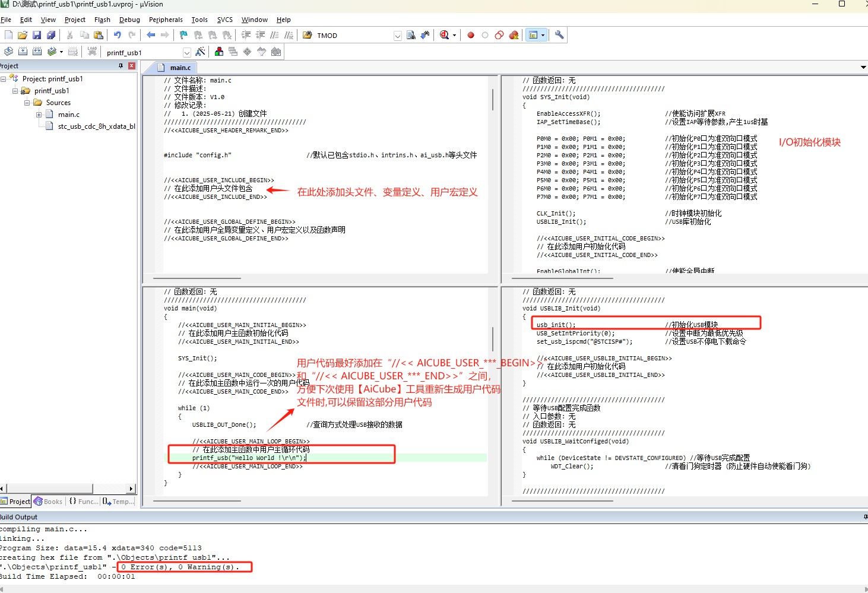Redo the last undone edit
The width and height of the screenshot is (868, 593).
132,35
